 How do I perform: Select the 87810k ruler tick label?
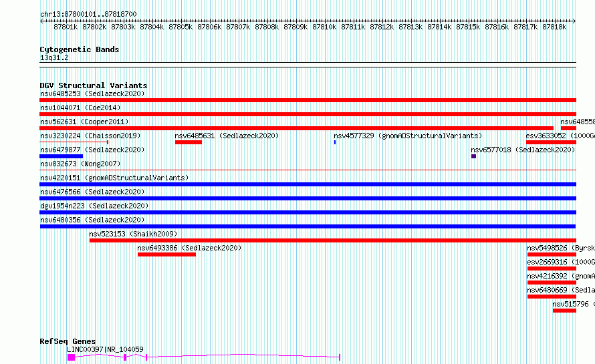pos(324,27)
